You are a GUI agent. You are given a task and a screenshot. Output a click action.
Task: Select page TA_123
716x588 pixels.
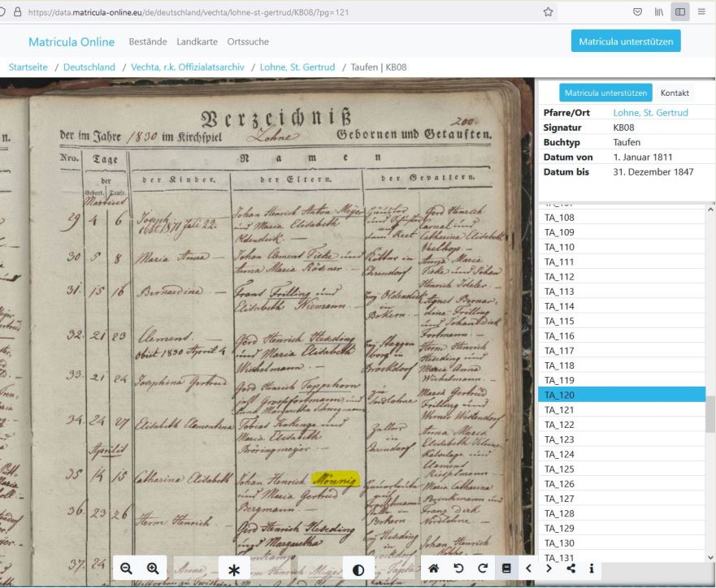tap(622, 439)
